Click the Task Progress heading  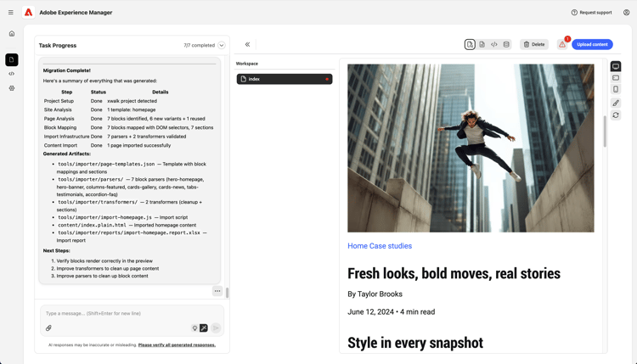click(58, 46)
